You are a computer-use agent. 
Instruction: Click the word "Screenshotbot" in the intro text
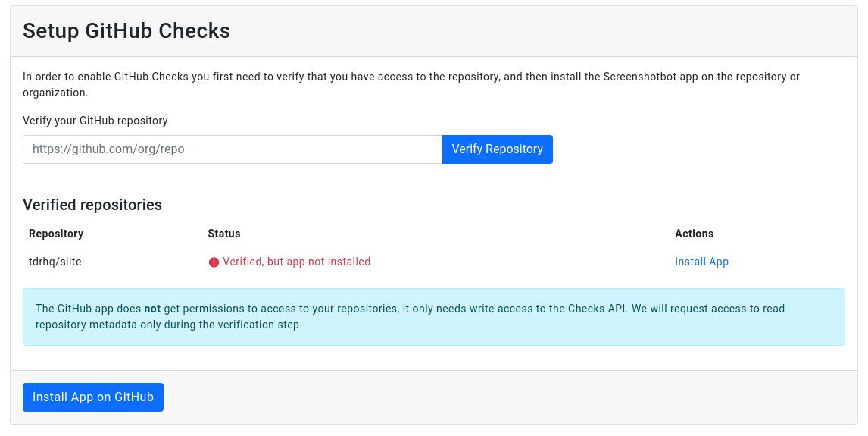coord(639,77)
